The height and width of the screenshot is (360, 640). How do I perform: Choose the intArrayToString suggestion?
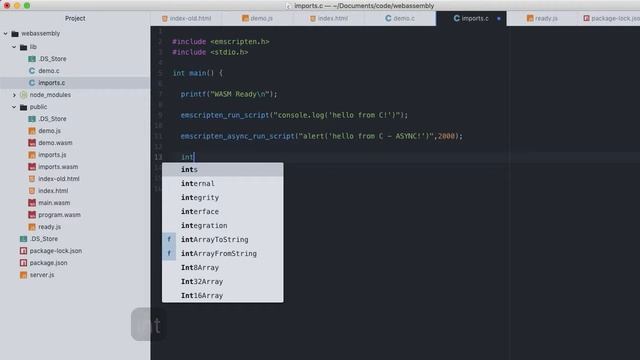pos(222,240)
